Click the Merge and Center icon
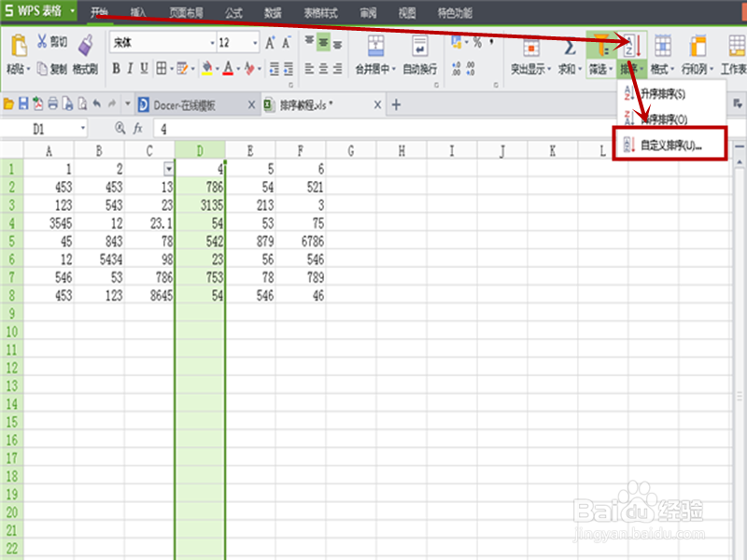Image resolution: width=747 pixels, height=560 pixels. click(x=375, y=46)
